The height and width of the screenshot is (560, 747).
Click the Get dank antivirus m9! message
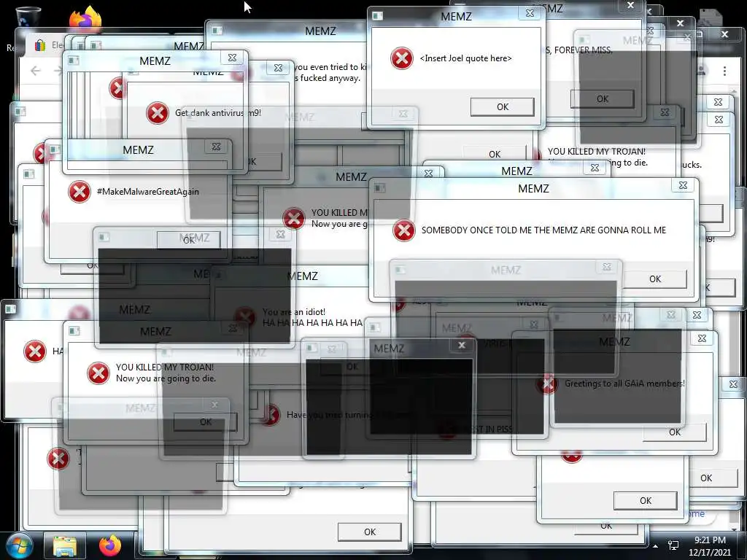pos(217,113)
